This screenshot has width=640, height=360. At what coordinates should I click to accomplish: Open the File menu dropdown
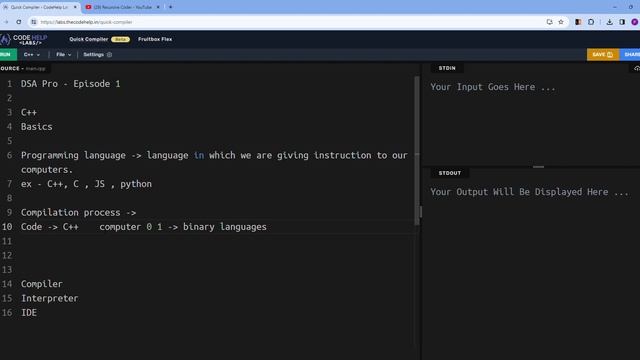point(63,55)
